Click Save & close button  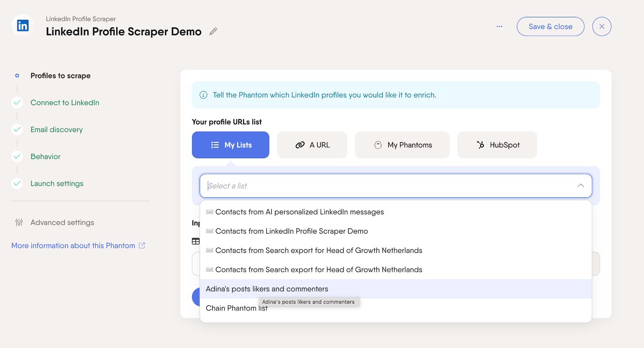[x=551, y=27]
